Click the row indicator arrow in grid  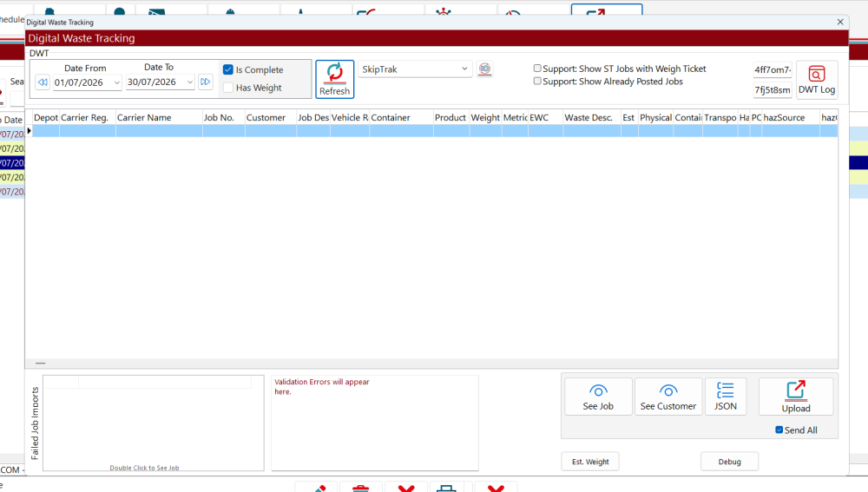coord(29,131)
